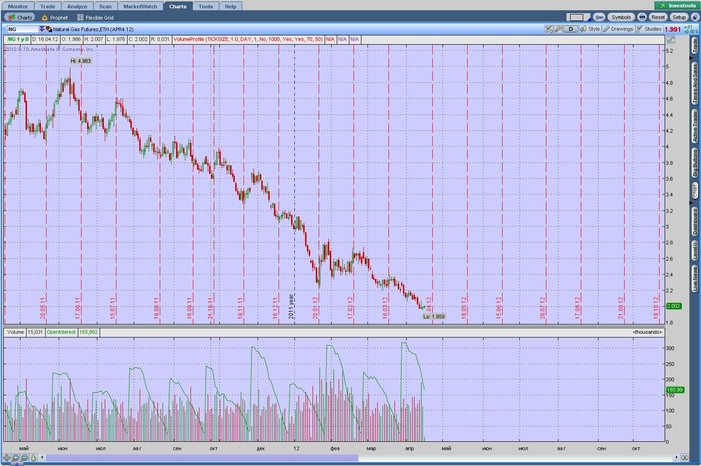Image resolution: width=701 pixels, height=466 pixels.
Task: Open the Flexible Grid sub-tab
Action: point(96,17)
